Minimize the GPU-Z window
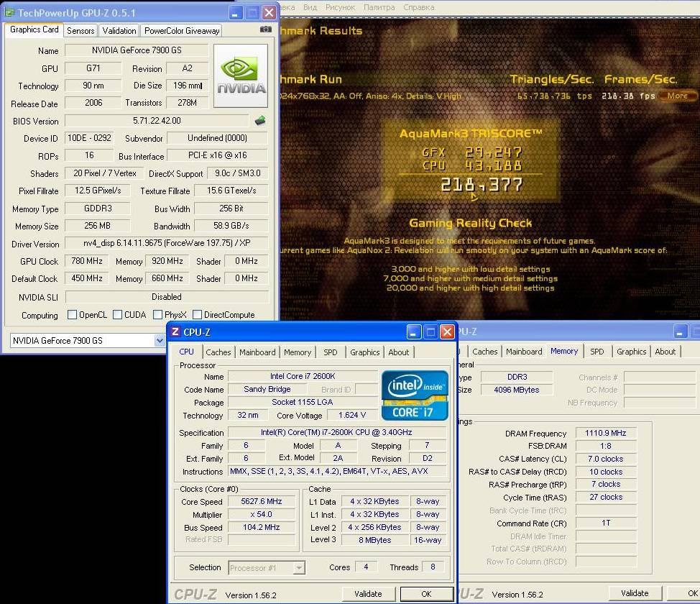 point(236,12)
